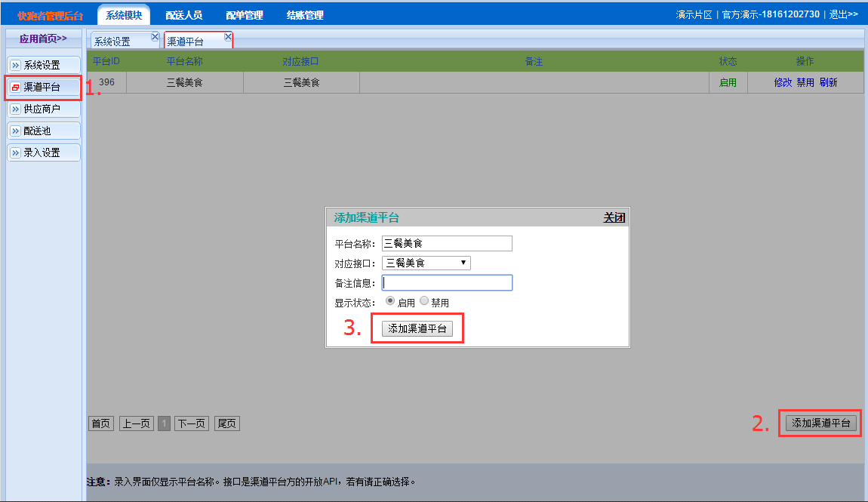Switch to the 结账管理 menu
Viewport: 868px width, 502px height.
click(305, 15)
